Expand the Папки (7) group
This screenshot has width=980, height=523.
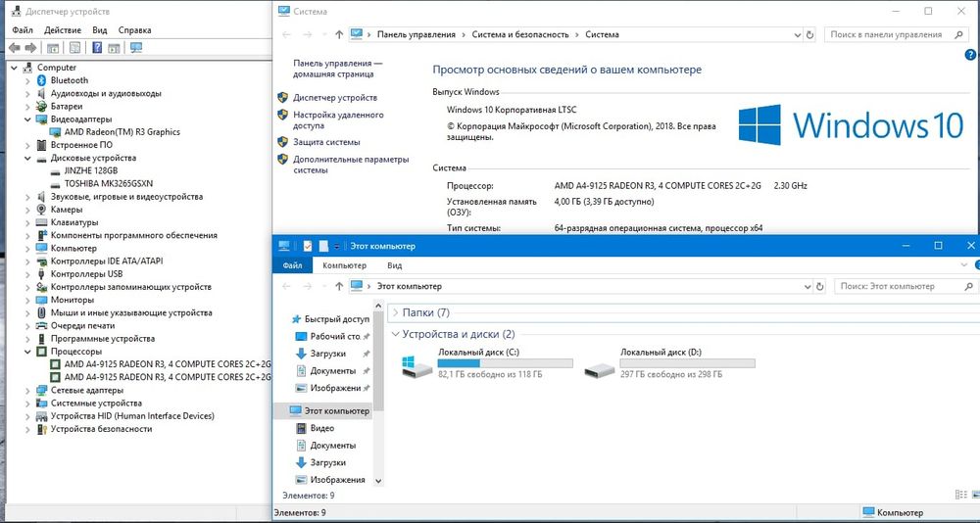tap(394, 312)
